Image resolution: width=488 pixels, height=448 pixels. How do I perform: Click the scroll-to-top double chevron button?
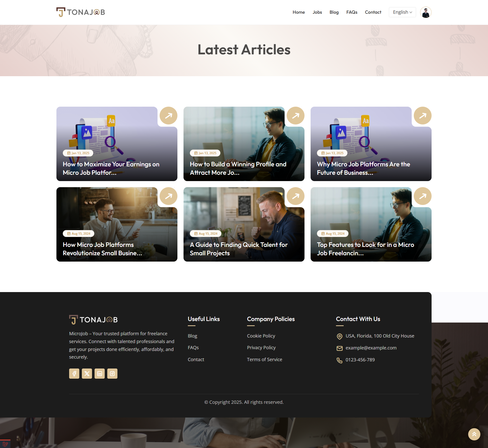point(474,434)
